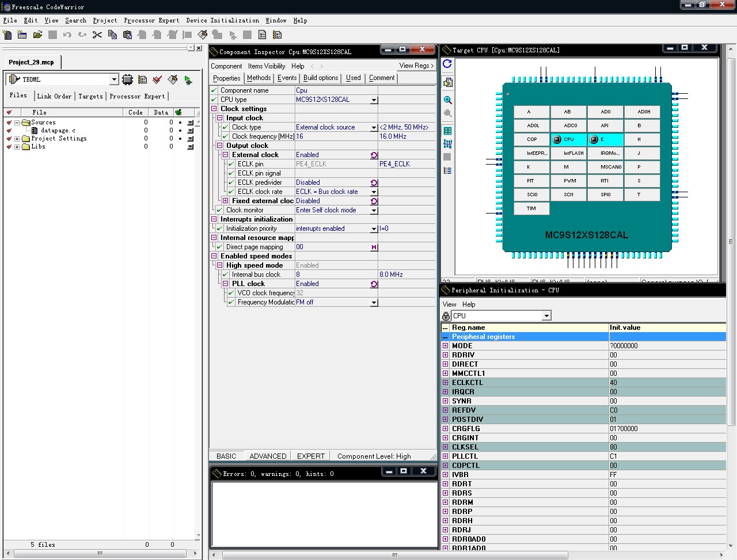Image resolution: width=737 pixels, height=560 pixels.
Task: Click the Copy toolbar icon
Action: [112, 35]
